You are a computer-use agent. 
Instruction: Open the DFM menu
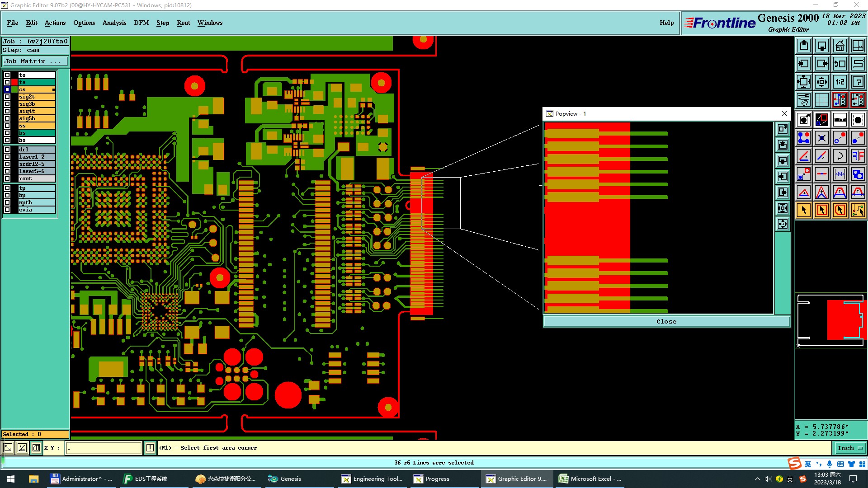(141, 23)
